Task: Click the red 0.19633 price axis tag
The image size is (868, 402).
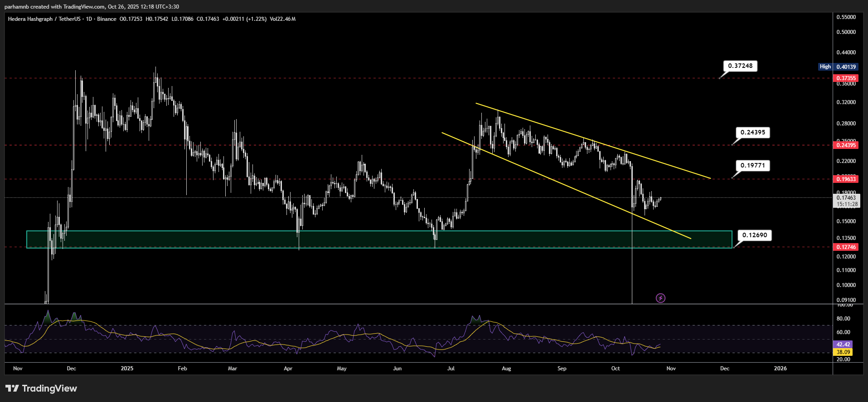Action: tap(846, 179)
